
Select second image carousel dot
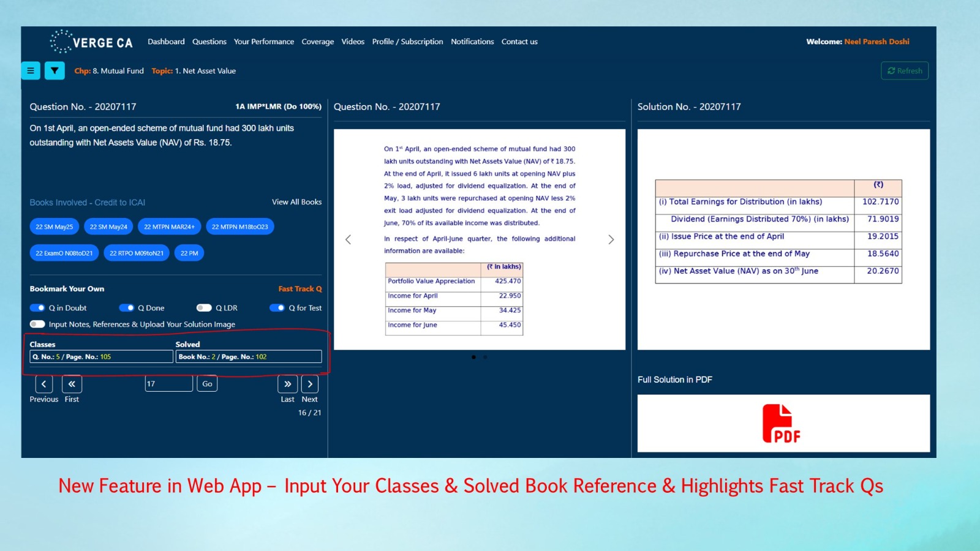click(x=485, y=357)
